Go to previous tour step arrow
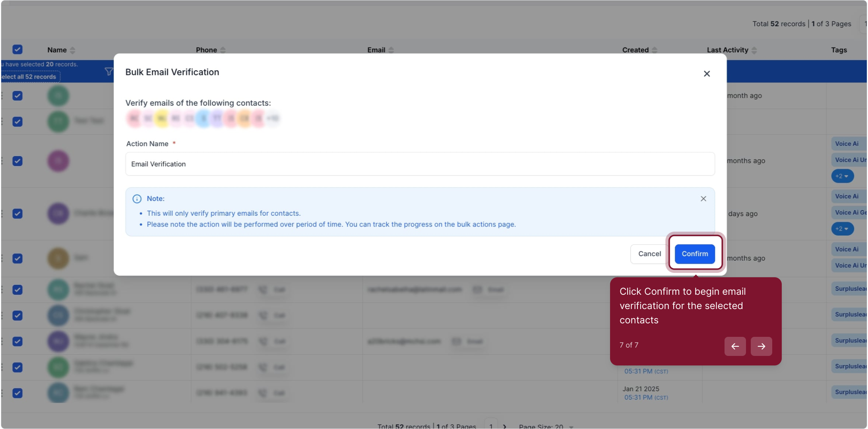This screenshot has width=868, height=429. coord(735,346)
